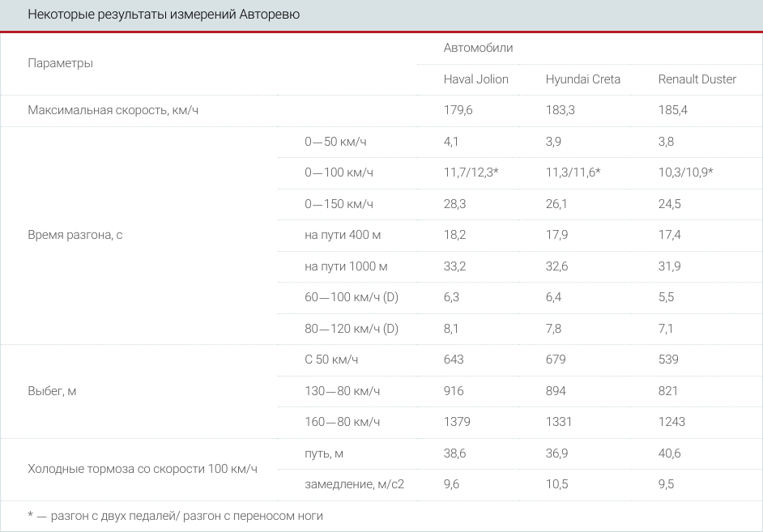Click the value 11,3/11,6*
763x532 pixels.
[x=573, y=172]
